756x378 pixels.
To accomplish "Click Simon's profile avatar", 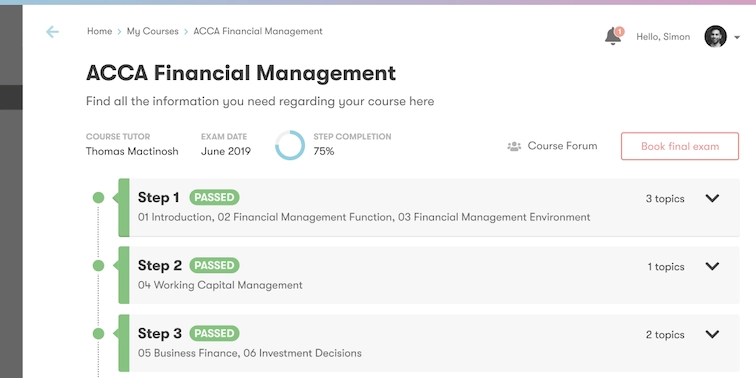I will pos(715,37).
